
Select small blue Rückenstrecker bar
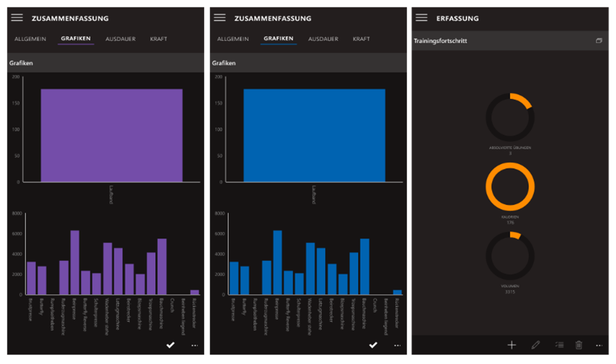(x=398, y=292)
